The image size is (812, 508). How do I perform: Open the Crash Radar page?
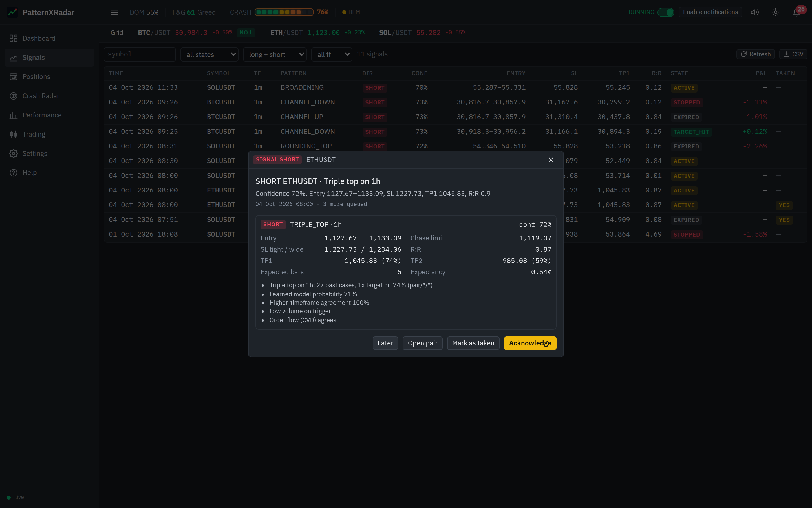49,96
